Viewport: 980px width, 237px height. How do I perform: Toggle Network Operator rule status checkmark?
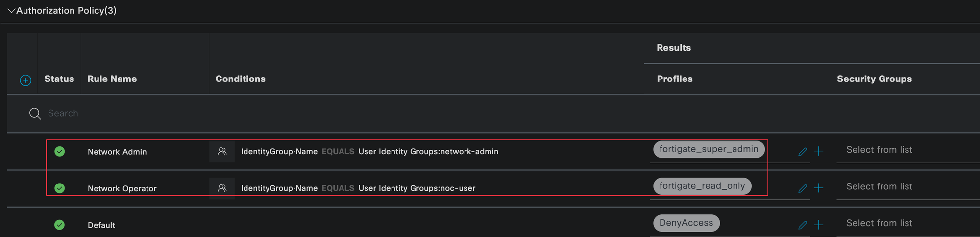coord(60,188)
